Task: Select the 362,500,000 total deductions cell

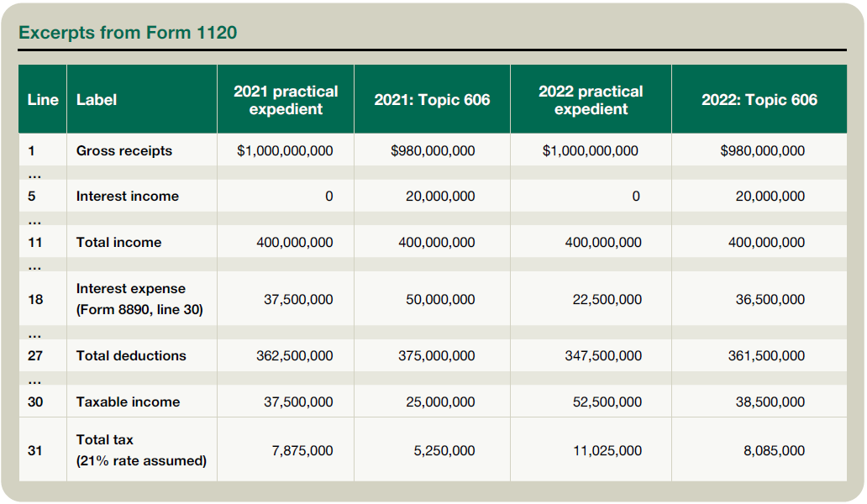Action: [x=294, y=356]
